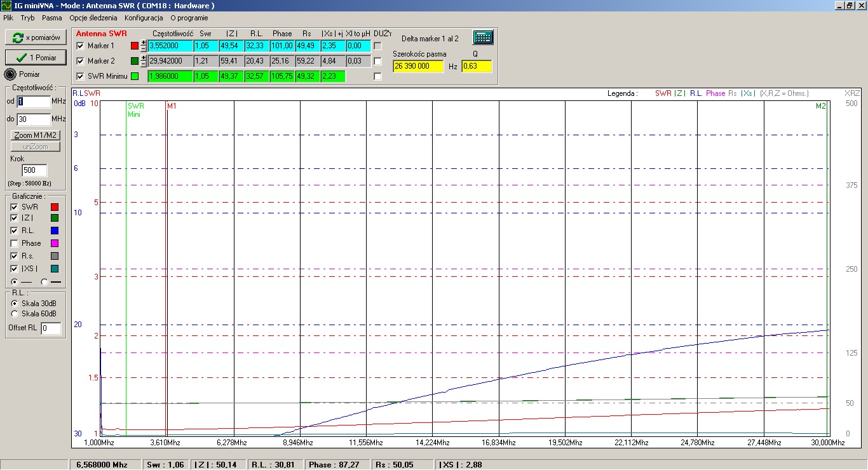Click the Krok step count field

(34, 170)
